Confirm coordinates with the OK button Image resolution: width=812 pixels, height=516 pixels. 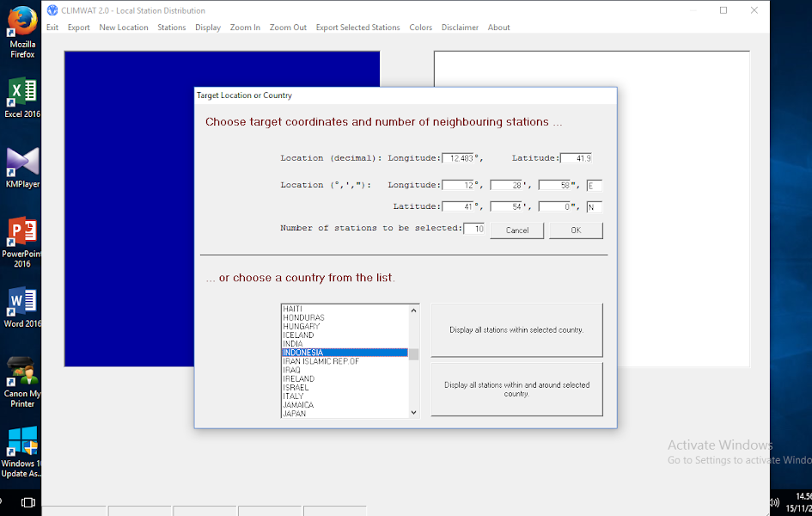[576, 230]
